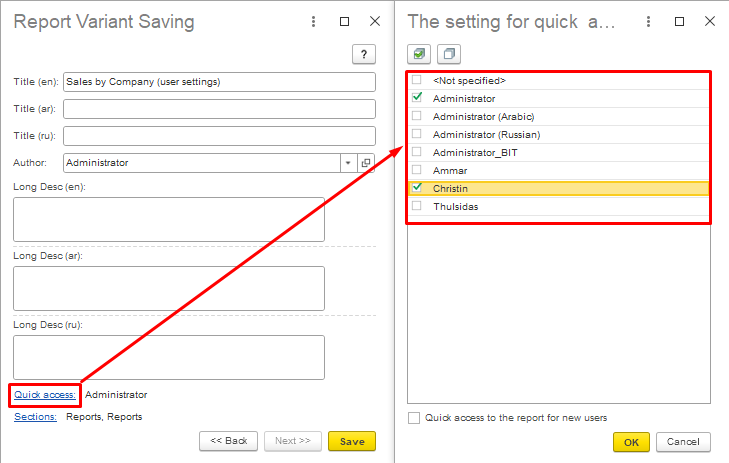The width and height of the screenshot is (729, 463).
Task: Open quick access dialog's more options menu
Action: click(x=649, y=21)
